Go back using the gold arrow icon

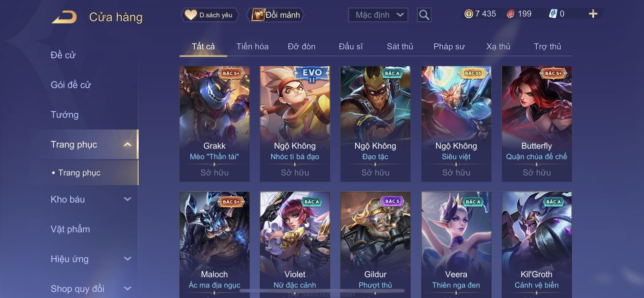click(64, 17)
